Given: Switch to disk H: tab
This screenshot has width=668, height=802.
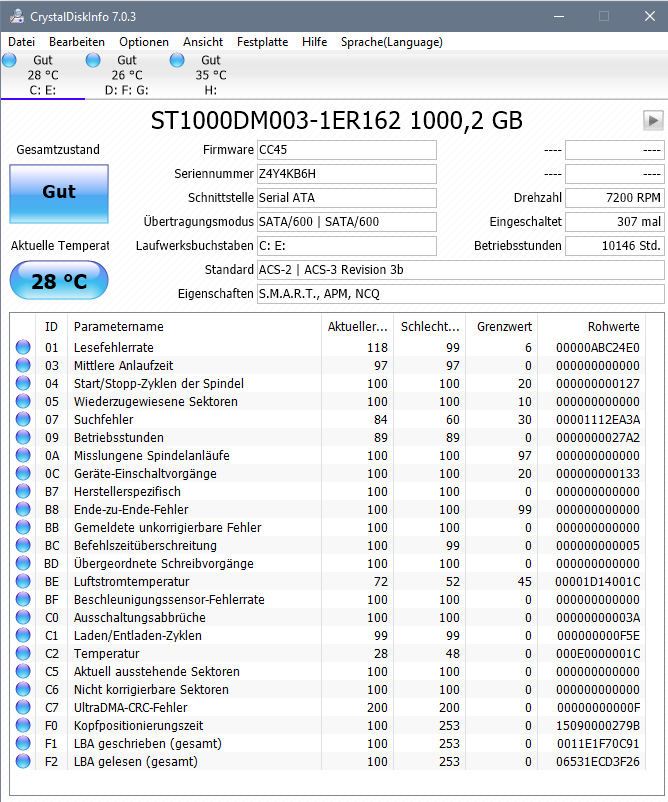Looking at the screenshot, I should pos(211,75).
